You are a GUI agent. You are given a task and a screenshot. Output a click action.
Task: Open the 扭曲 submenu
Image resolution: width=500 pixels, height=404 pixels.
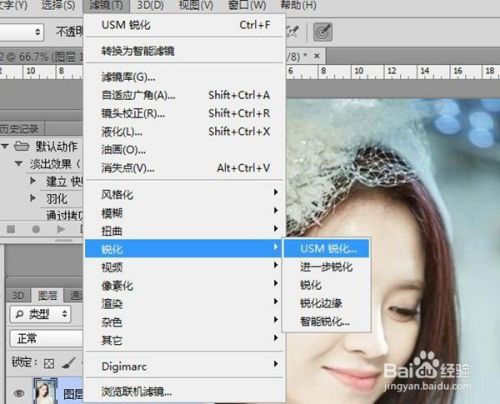click(x=184, y=231)
